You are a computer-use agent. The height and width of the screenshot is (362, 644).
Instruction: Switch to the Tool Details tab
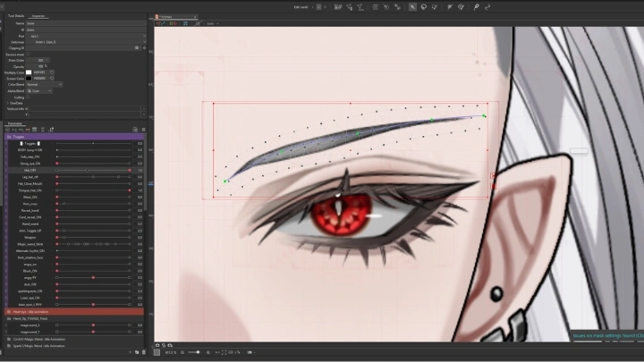coord(16,15)
